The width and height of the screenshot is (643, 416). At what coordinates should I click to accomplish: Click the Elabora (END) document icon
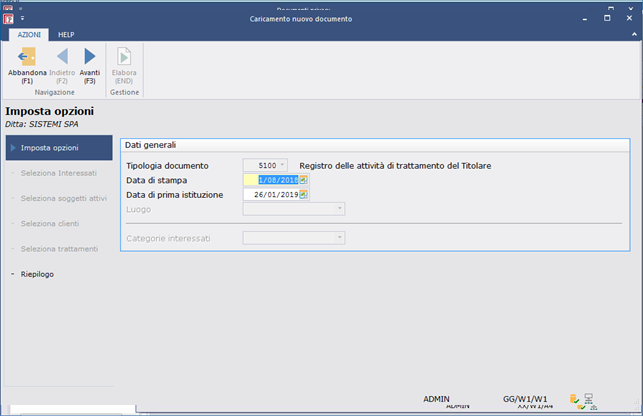pyautogui.click(x=124, y=57)
